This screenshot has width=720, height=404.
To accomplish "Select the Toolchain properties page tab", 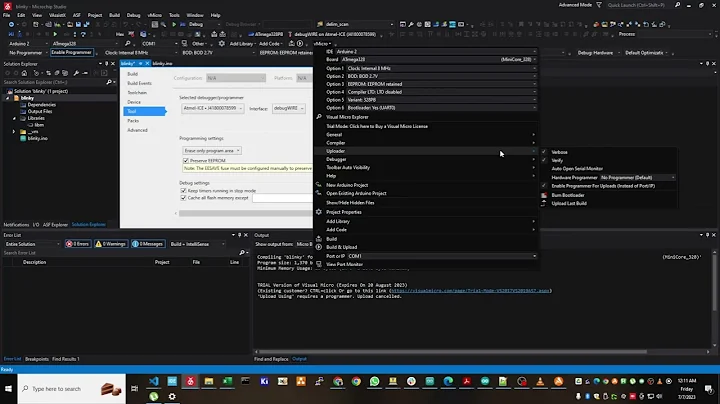I will pyautogui.click(x=137, y=93).
